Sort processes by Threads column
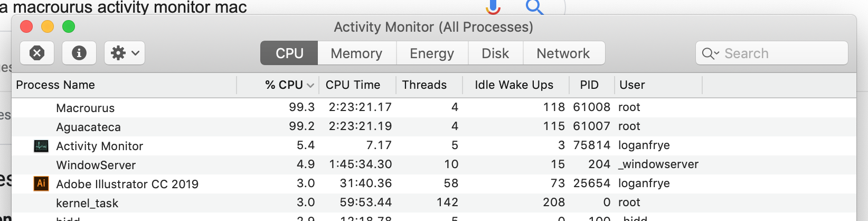Viewport: 868px width, 221px height. pos(424,85)
